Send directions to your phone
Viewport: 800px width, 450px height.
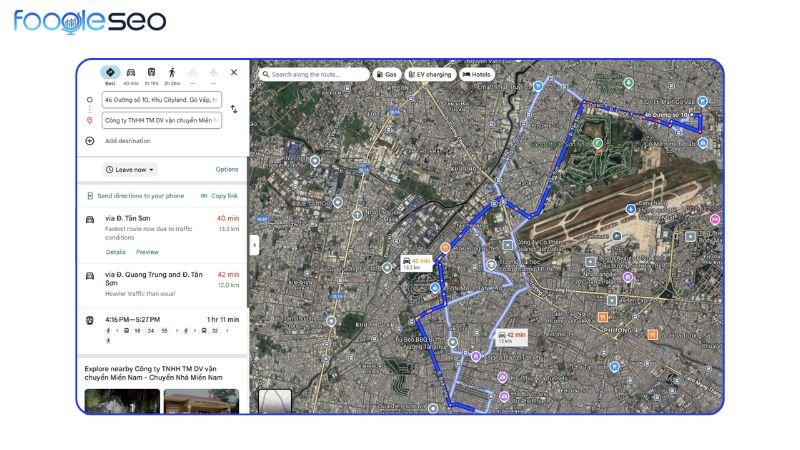tap(134, 196)
